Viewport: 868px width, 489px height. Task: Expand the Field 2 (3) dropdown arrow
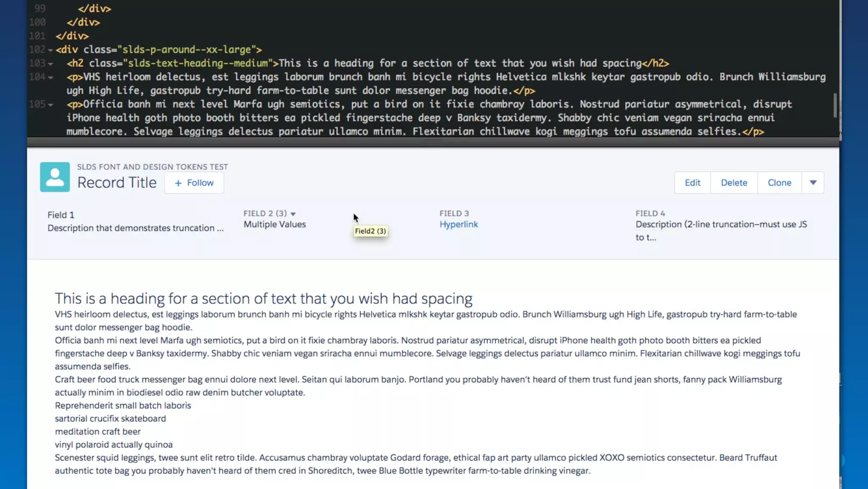293,214
